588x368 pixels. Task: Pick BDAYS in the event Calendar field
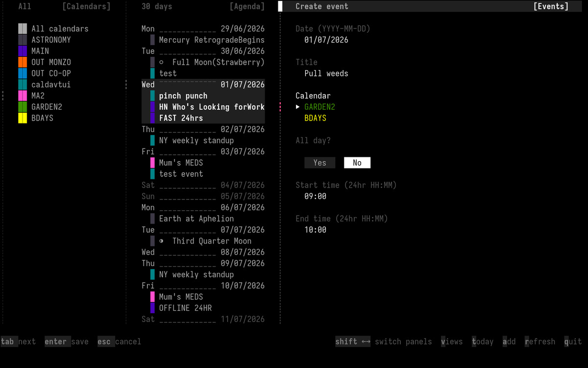pos(315,118)
